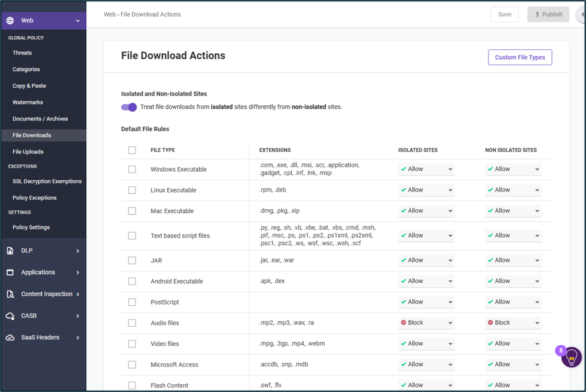Viewport: 586px width, 392px height.
Task: Click the SaaS Headers cloud icon
Action: click(10, 337)
